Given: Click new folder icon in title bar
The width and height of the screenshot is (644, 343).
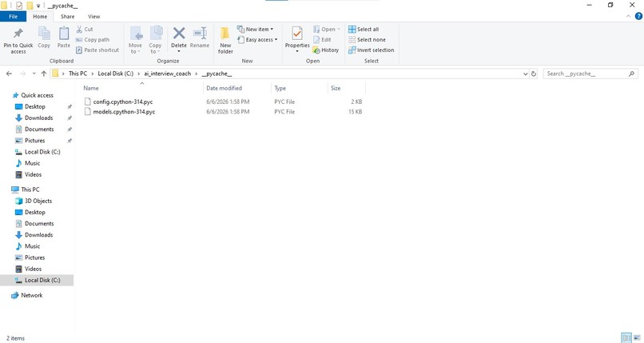Looking at the screenshot, I should pos(30,6).
